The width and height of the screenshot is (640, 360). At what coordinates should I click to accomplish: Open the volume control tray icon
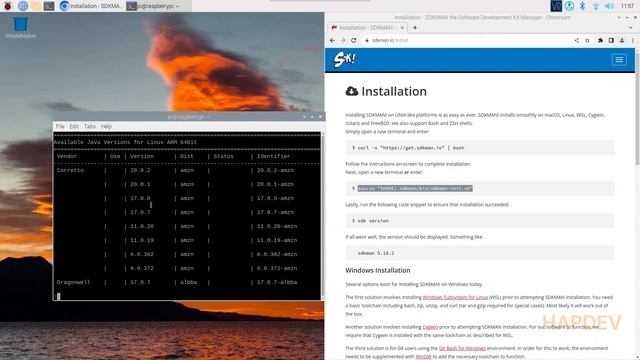(609, 6)
